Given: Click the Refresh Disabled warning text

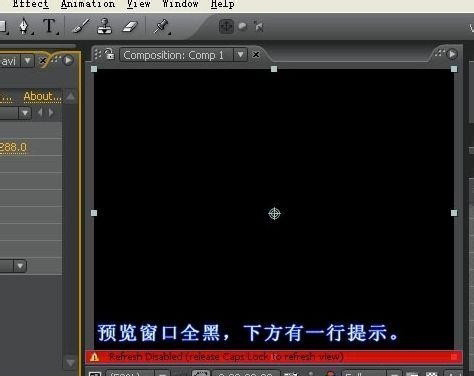Looking at the screenshot, I should 226,357.
